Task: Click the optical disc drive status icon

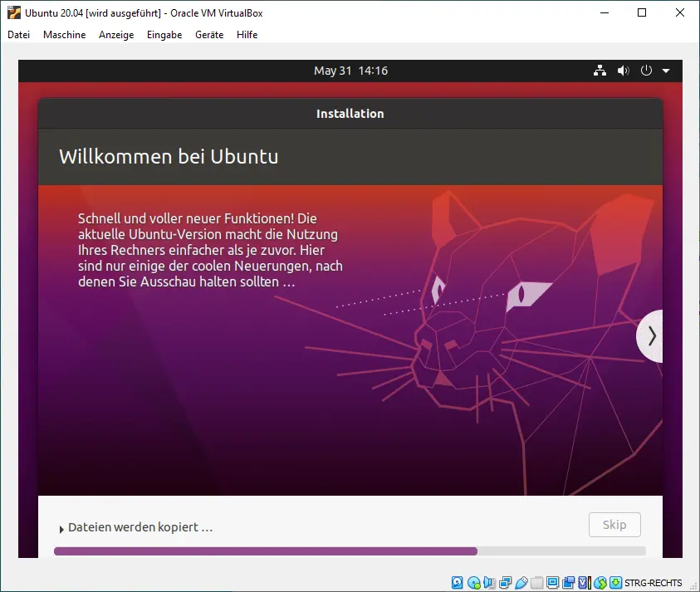Action: [x=473, y=582]
